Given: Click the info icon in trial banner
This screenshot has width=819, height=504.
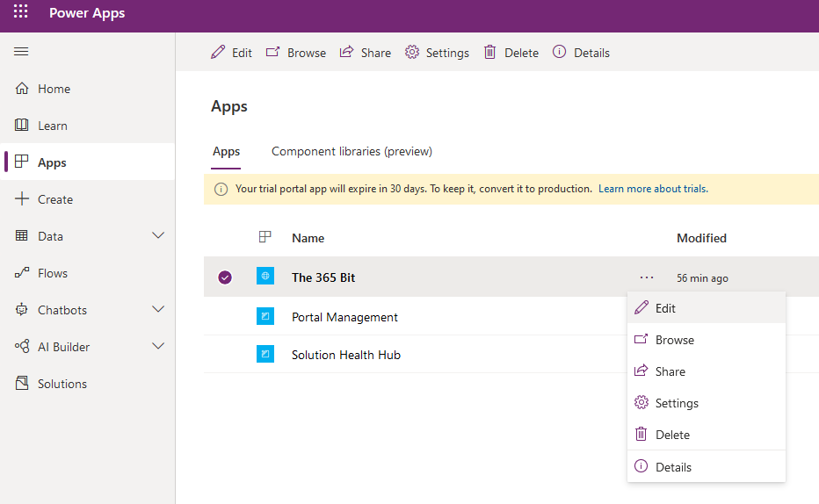Looking at the screenshot, I should 221,190.
